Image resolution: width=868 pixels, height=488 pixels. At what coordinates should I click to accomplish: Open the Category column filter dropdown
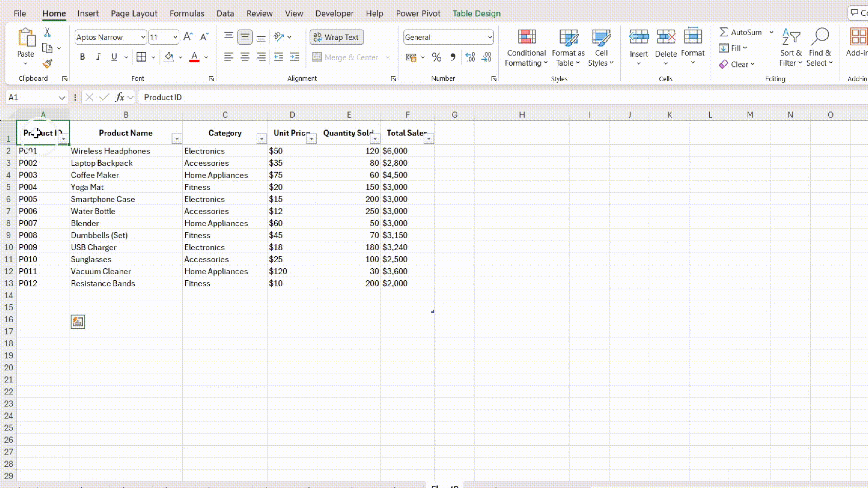tap(261, 139)
